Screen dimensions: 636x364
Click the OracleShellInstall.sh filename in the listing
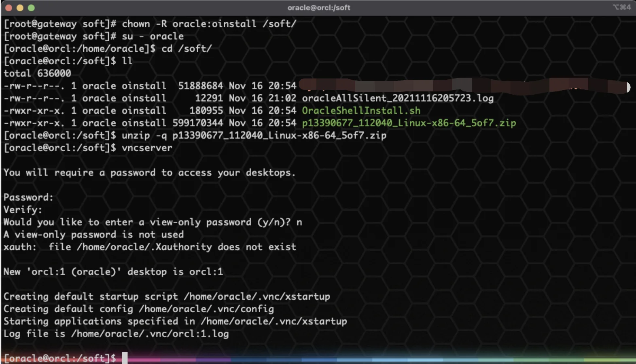(x=361, y=110)
